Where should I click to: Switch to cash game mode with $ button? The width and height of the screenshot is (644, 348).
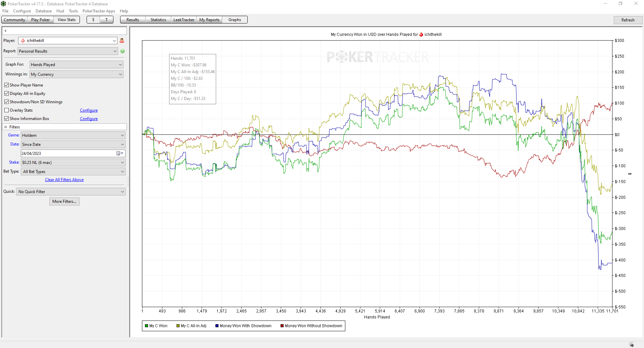[93, 20]
